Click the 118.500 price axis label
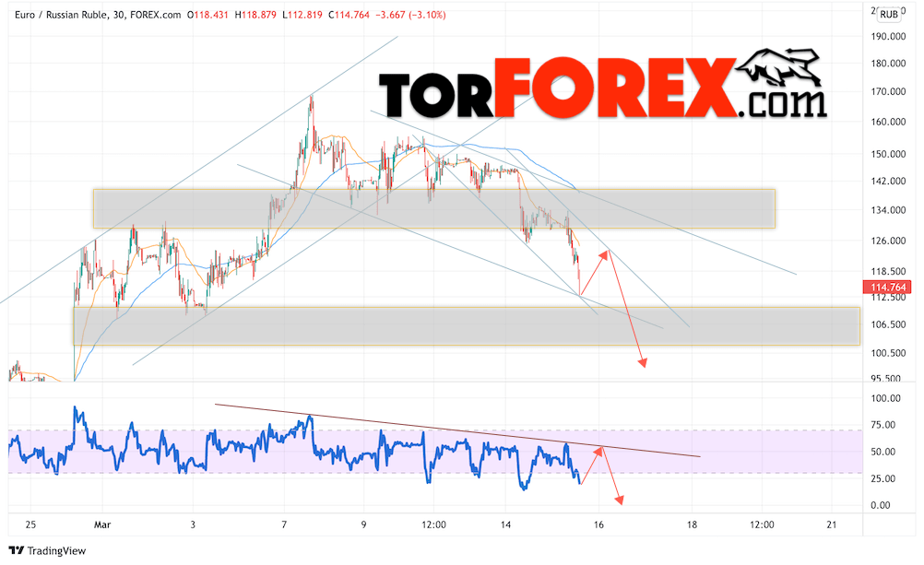924x565 pixels. pyautogui.click(x=888, y=272)
